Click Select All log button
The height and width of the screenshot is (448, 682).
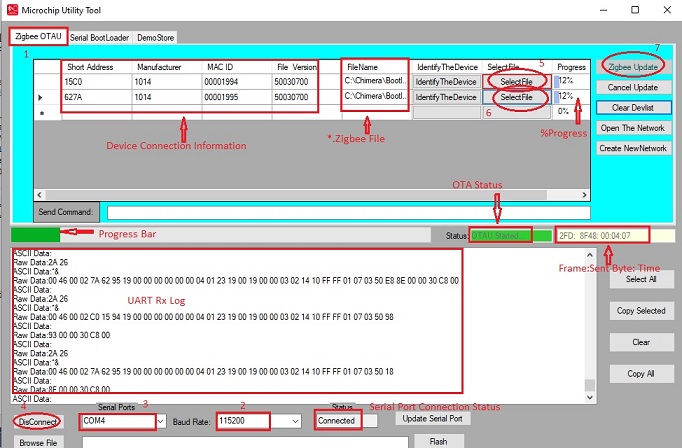tap(639, 281)
